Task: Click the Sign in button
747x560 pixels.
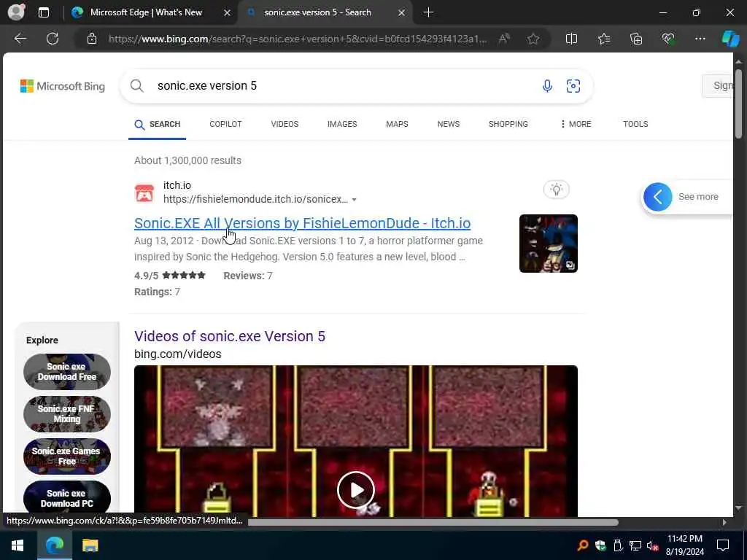Action: tap(719, 86)
